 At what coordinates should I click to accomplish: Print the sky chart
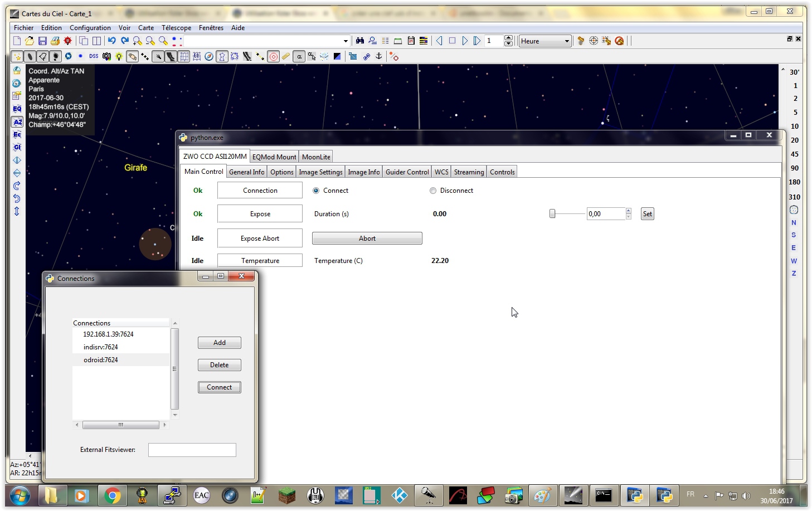pos(55,41)
